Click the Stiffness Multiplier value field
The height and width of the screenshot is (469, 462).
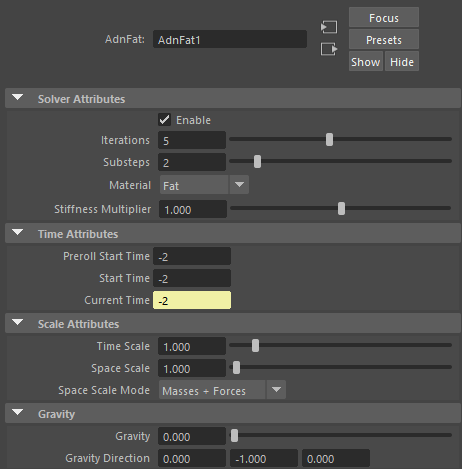[193, 209]
